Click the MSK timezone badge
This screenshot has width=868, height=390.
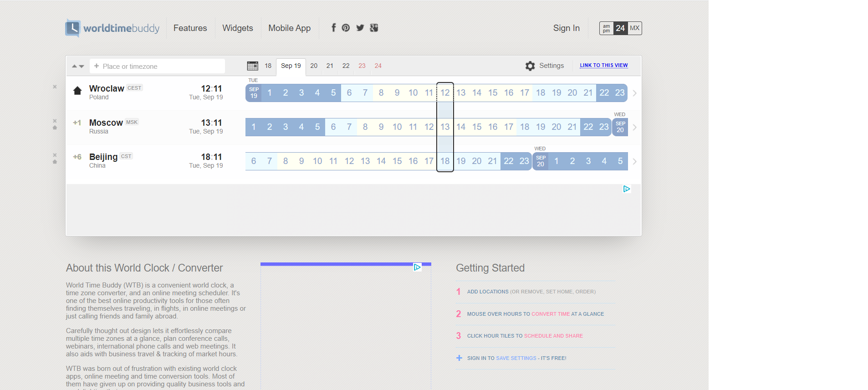tap(132, 122)
